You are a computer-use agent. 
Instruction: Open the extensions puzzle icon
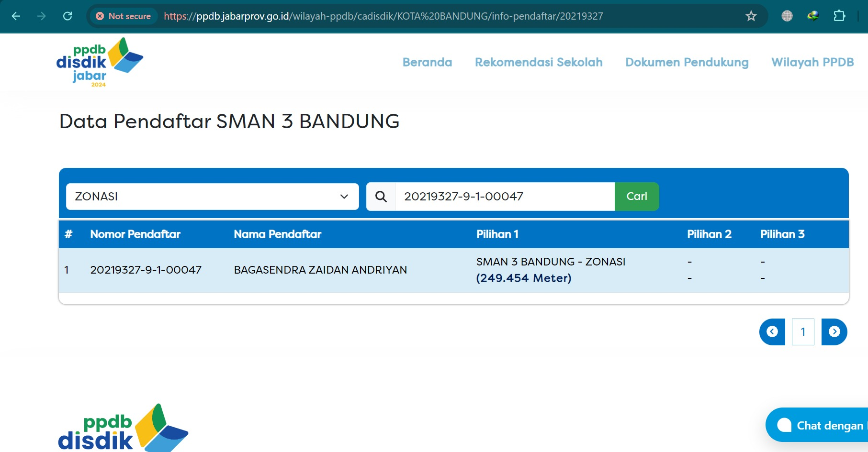[x=839, y=16]
